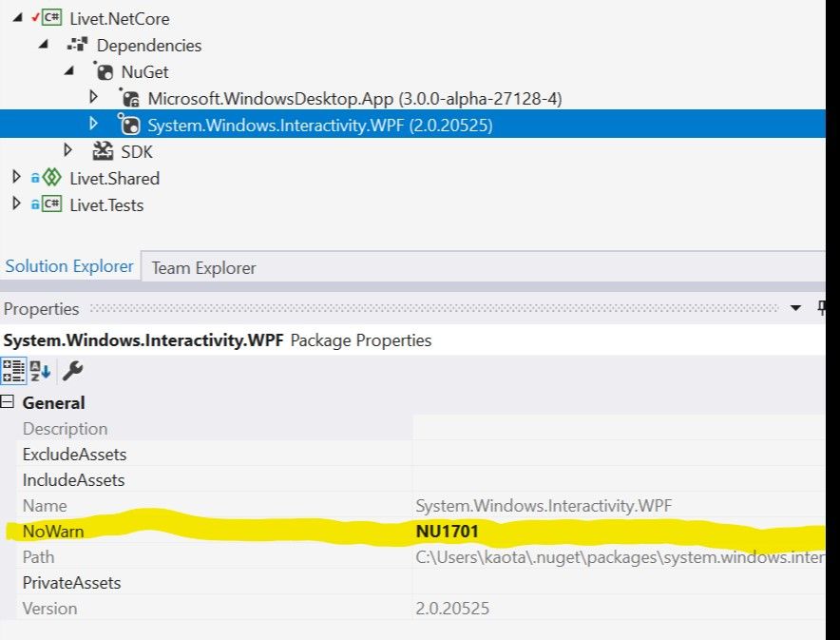Click the Name property label
The image size is (840, 640).
coord(45,506)
